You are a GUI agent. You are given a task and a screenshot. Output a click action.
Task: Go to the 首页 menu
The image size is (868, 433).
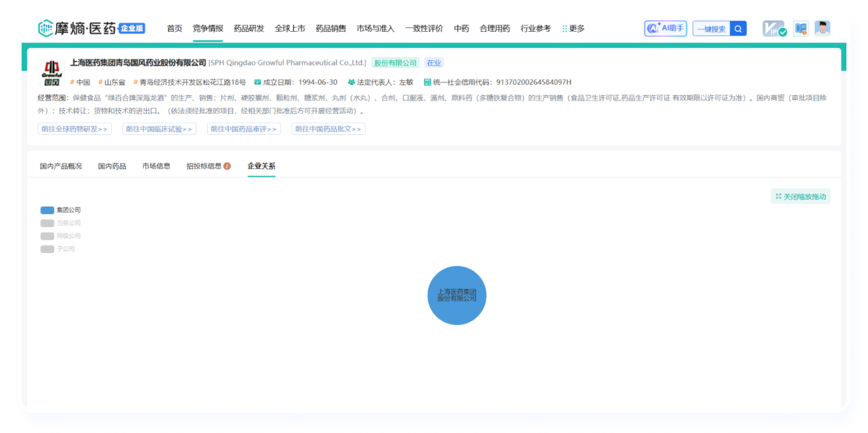click(175, 29)
